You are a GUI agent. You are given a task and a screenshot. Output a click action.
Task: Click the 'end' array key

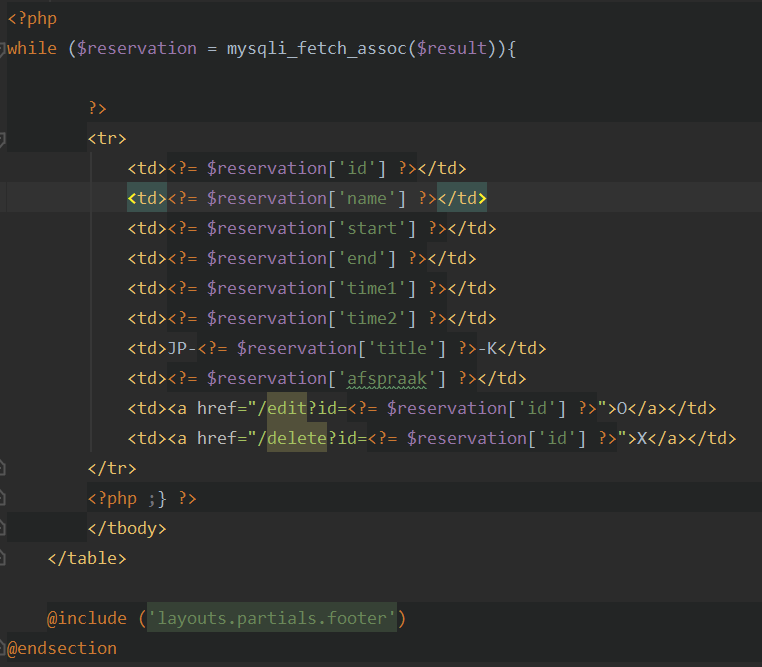362,258
